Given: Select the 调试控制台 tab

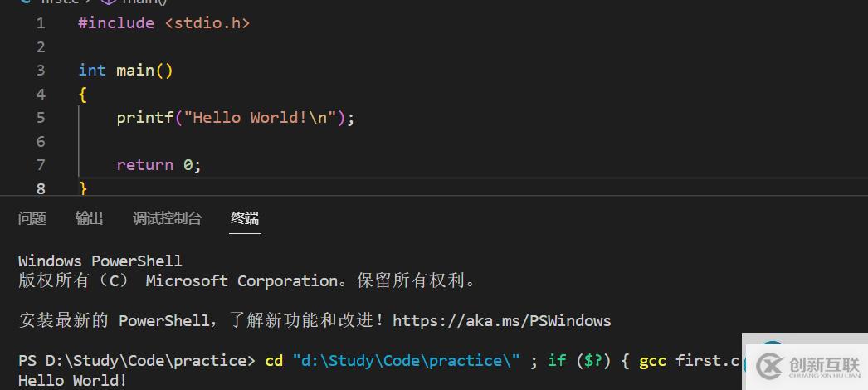Looking at the screenshot, I should click(167, 218).
